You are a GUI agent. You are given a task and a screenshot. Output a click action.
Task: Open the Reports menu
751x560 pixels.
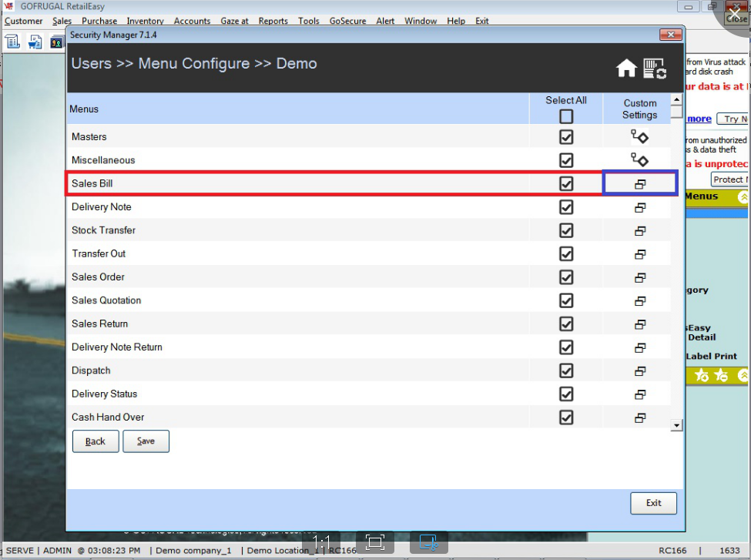coord(273,21)
